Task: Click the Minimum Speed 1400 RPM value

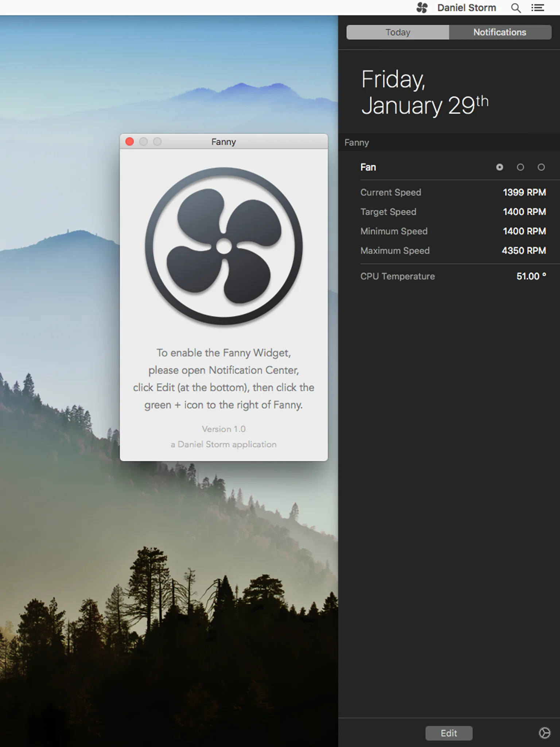Action: [524, 231]
